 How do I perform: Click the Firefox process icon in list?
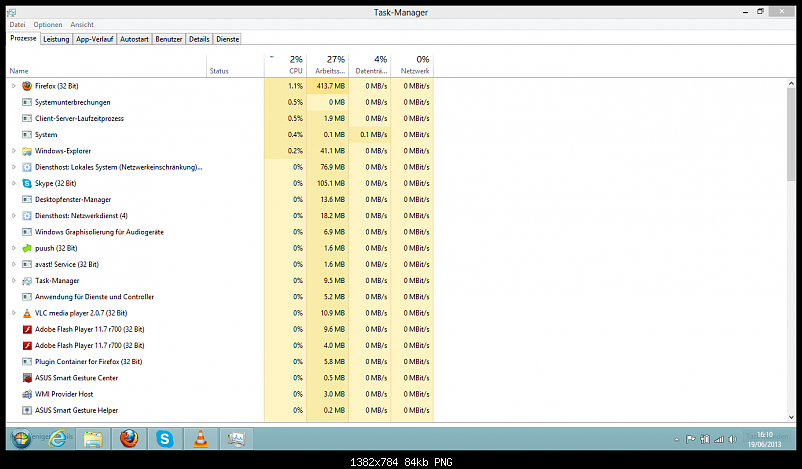(x=27, y=86)
